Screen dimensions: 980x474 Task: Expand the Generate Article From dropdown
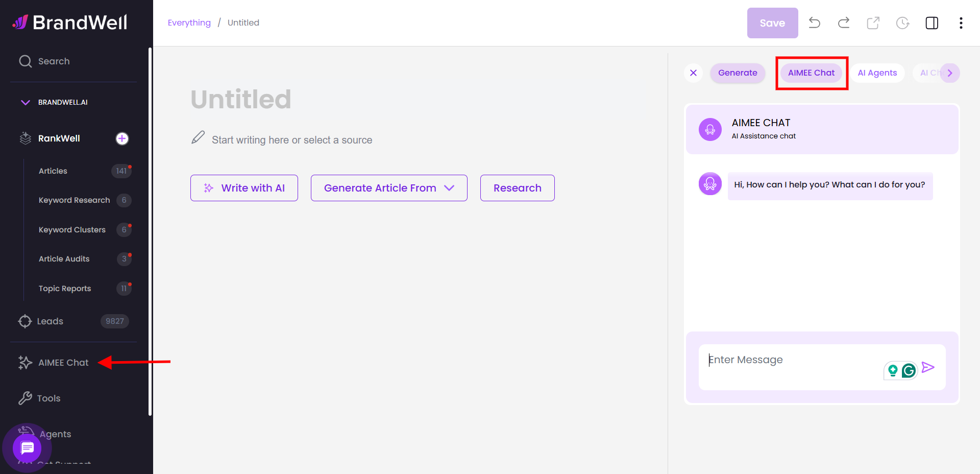click(389, 188)
